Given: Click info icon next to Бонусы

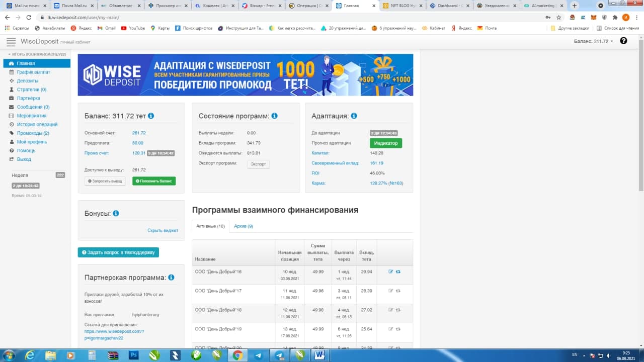Looking at the screenshot, I should [x=116, y=213].
